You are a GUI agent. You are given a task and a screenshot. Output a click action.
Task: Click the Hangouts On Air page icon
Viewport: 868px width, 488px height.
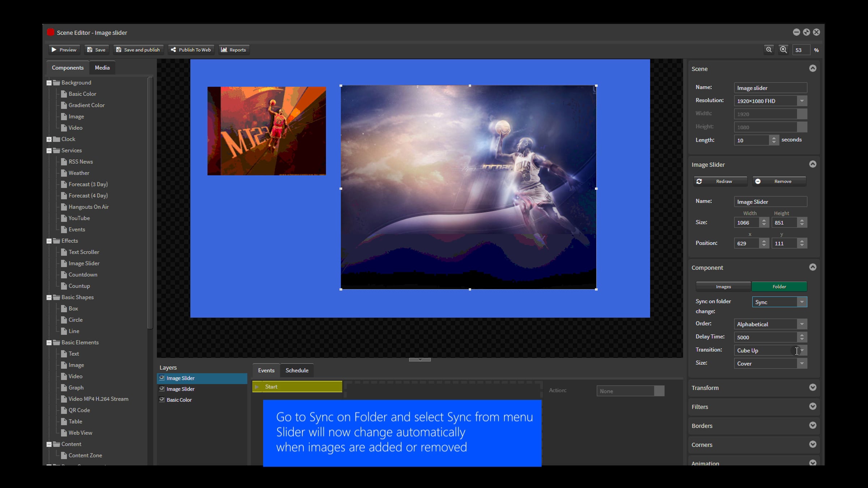(x=64, y=207)
